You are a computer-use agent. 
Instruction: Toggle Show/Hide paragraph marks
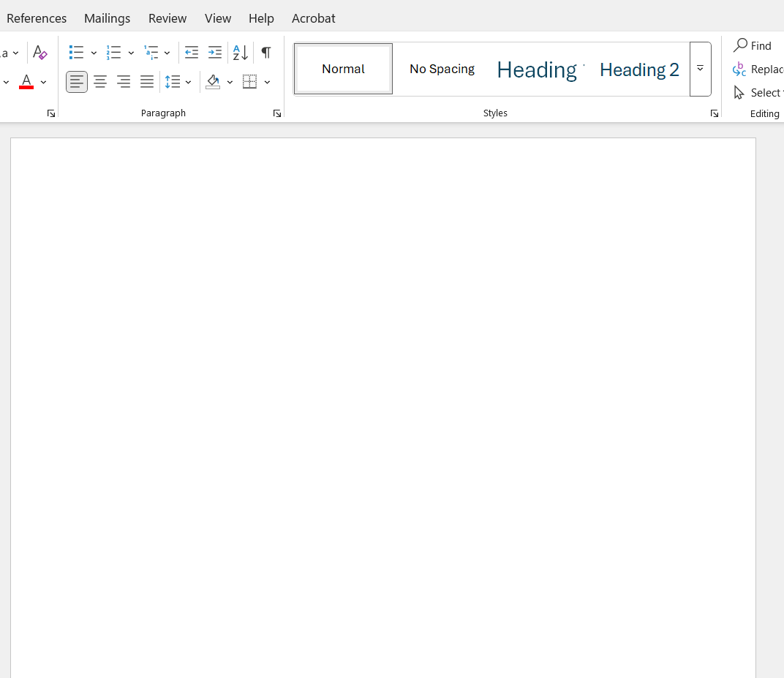(x=266, y=53)
